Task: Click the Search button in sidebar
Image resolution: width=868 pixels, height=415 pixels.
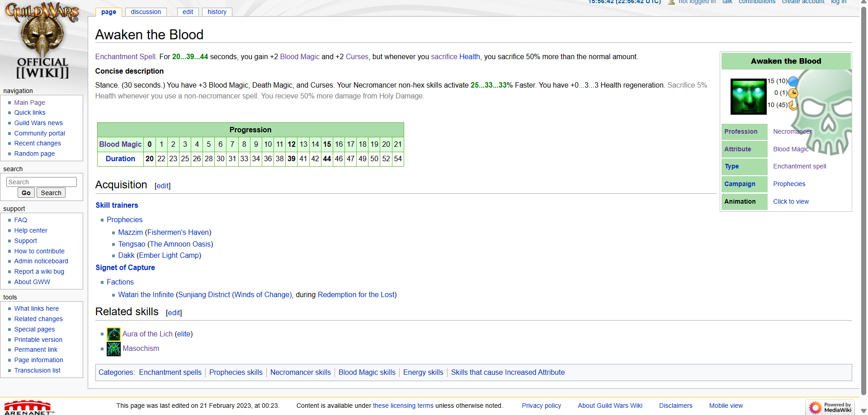Action: pyautogui.click(x=51, y=193)
